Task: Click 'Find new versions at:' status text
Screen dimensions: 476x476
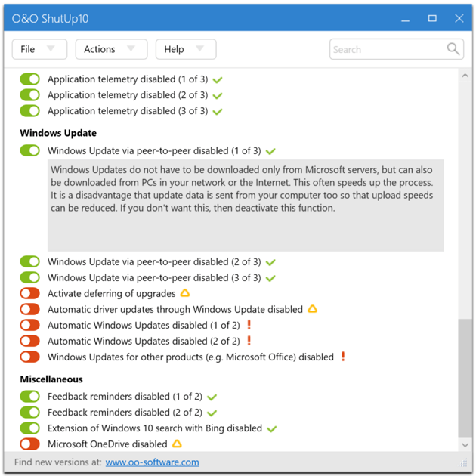Action: (x=58, y=462)
